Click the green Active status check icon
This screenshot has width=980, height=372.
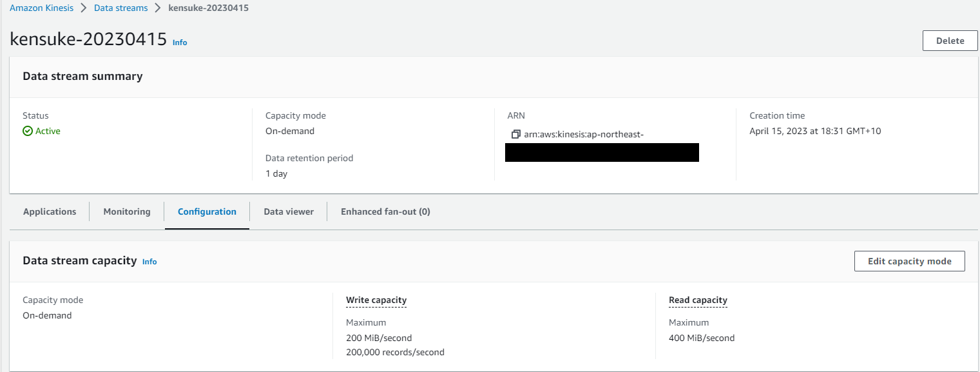(x=28, y=131)
